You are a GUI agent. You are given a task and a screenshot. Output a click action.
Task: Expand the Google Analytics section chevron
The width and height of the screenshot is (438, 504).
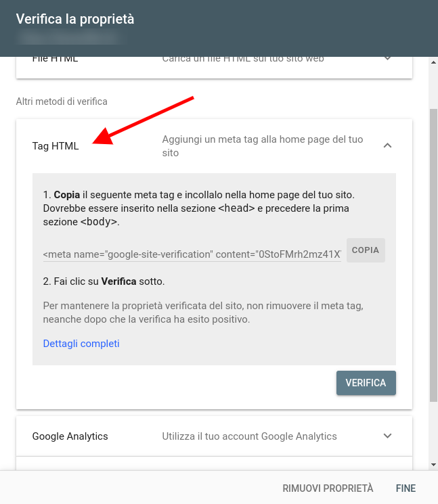click(x=387, y=436)
